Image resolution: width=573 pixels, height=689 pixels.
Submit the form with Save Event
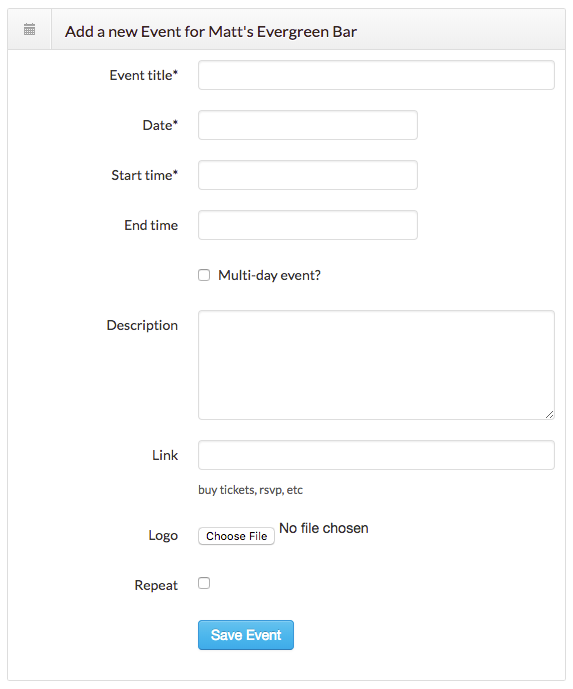pos(246,635)
